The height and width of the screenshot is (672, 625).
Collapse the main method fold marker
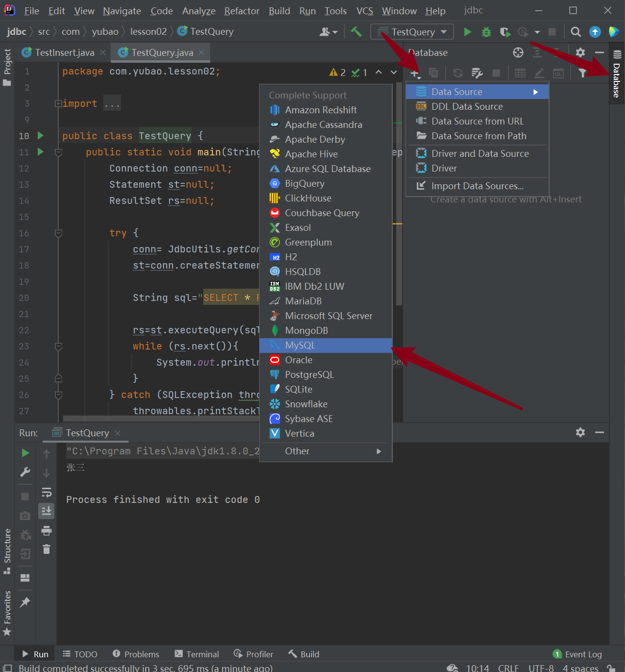(x=58, y=152)
